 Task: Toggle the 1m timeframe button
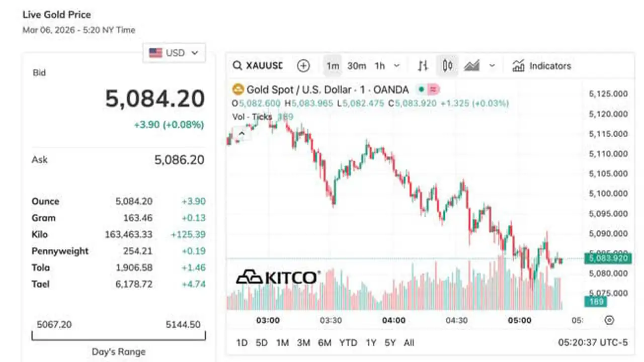pos(333,66)
